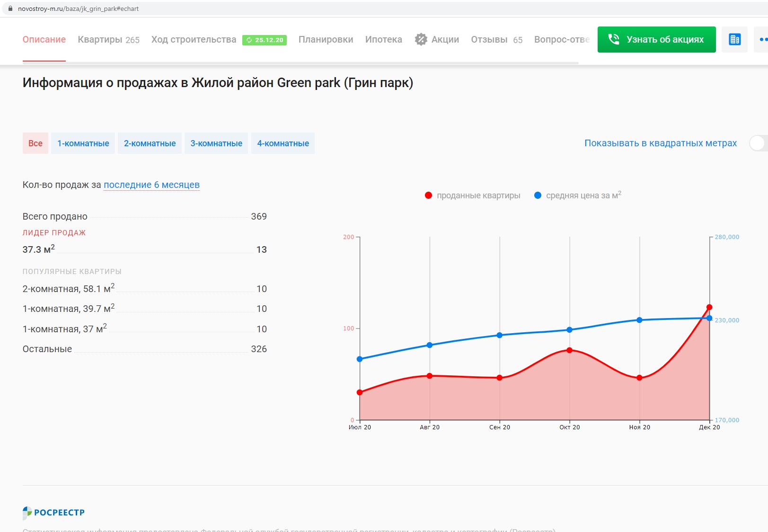Click the Акции percent badge icon
The width and height of the screenshot is (768, 532).
[421, 40]
